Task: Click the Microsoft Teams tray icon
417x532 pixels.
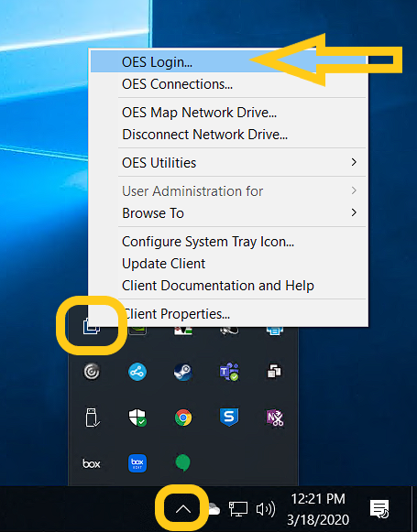Action: tap(229, 372)
